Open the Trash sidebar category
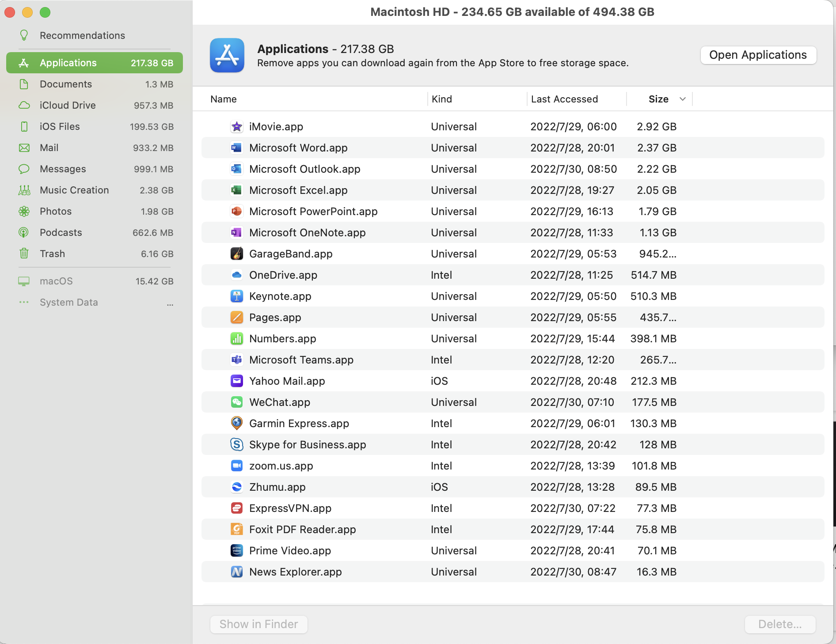Screen dimensions: 836x644 95,254
